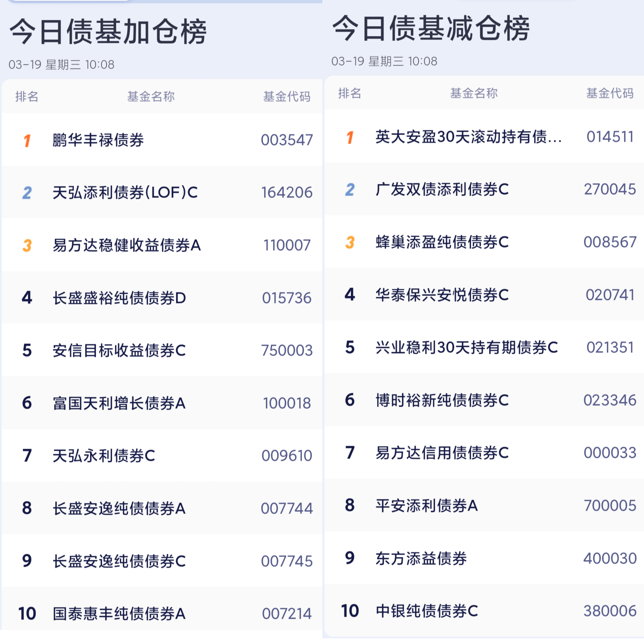Open the 今日债基加仓榜 title

108,32
